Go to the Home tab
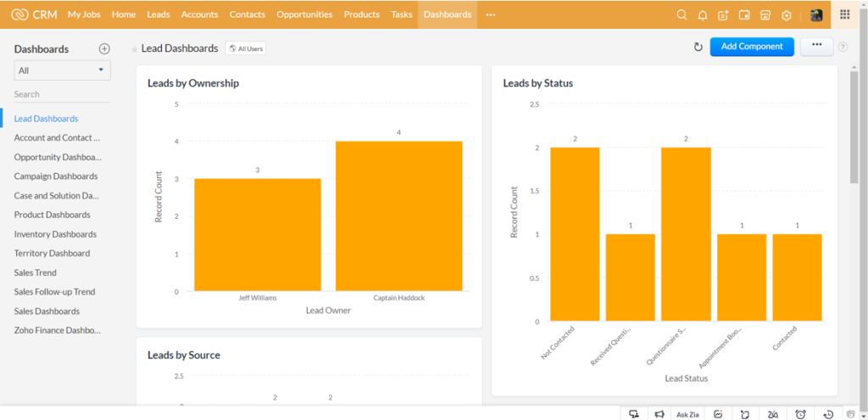This screenshot has width=868, height=420. point(124,14)
